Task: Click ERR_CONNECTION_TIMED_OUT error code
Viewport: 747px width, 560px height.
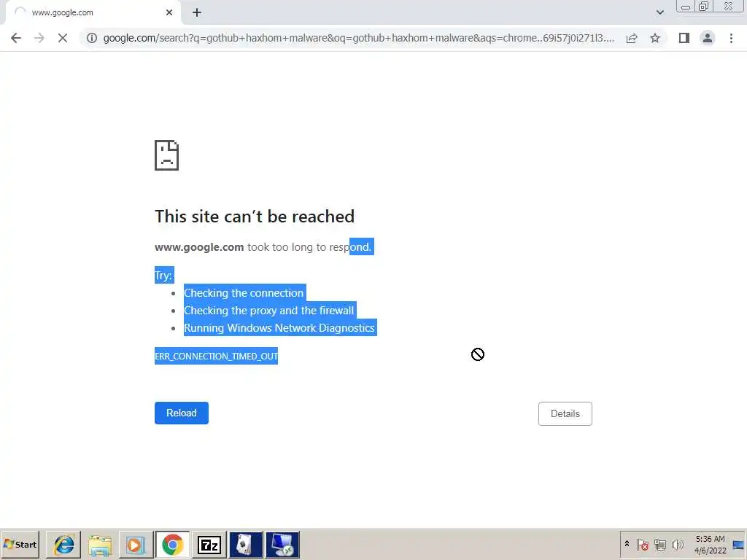Action: [x=216, y=356]
